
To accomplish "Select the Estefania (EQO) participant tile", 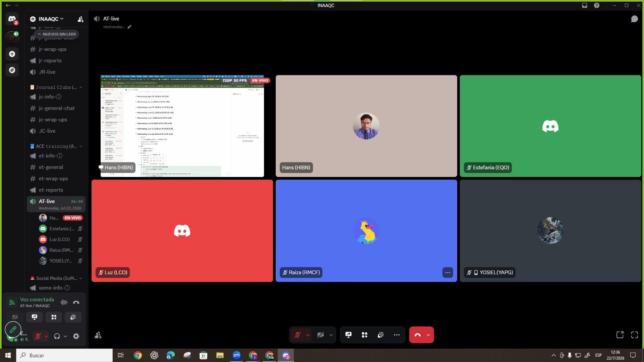I will point(550,126).
